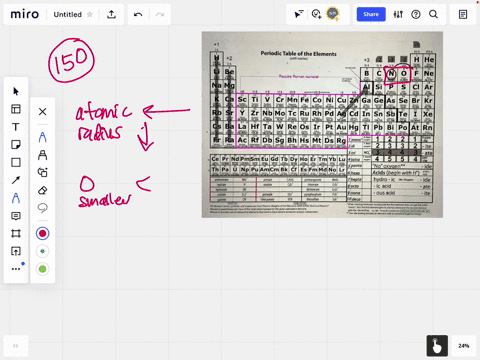Expand more tools ellipsis
Image resolution: width=480 pixels, height=360 pixels.
(x=16, y=269)
